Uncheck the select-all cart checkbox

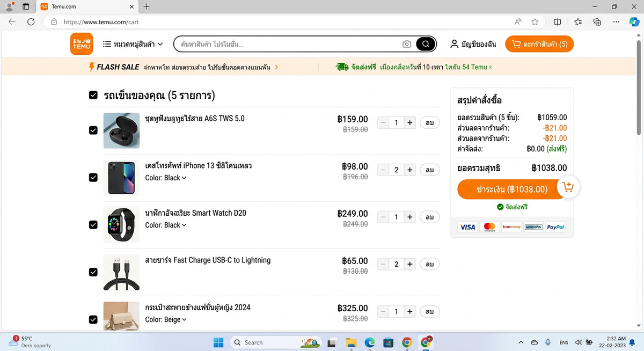pyautogui.click(x=93, y=95)
